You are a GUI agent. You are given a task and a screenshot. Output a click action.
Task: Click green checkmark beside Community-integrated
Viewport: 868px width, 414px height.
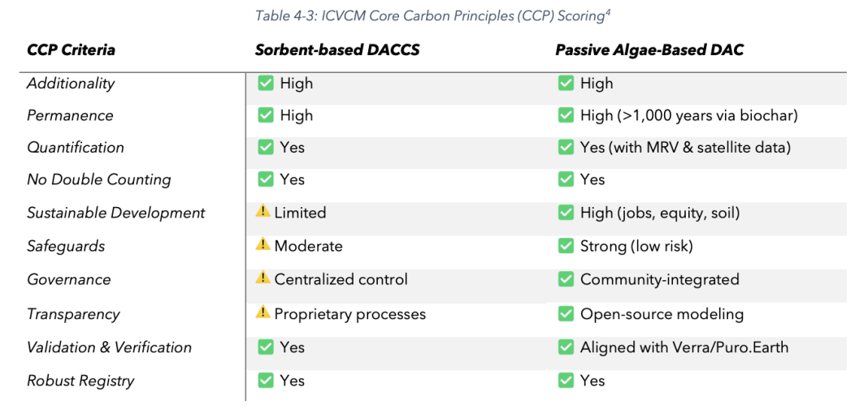point(566,279)
